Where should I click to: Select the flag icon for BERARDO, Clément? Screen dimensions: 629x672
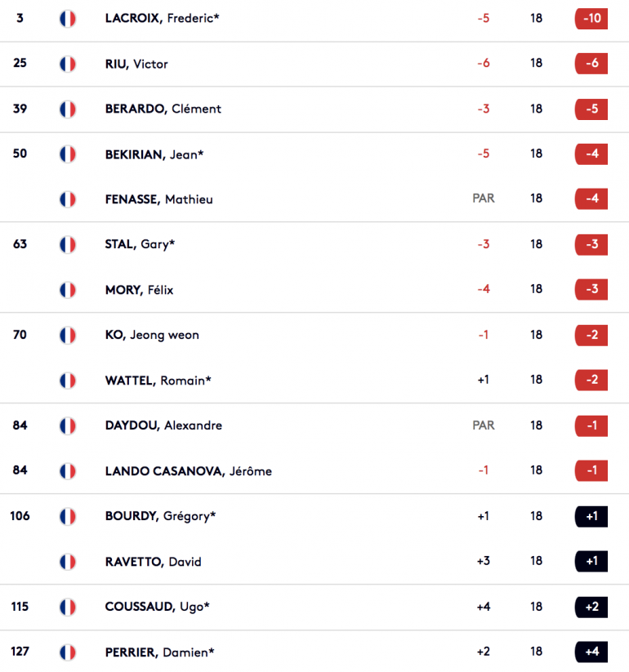pyautogui.click(x=68, y=109)
